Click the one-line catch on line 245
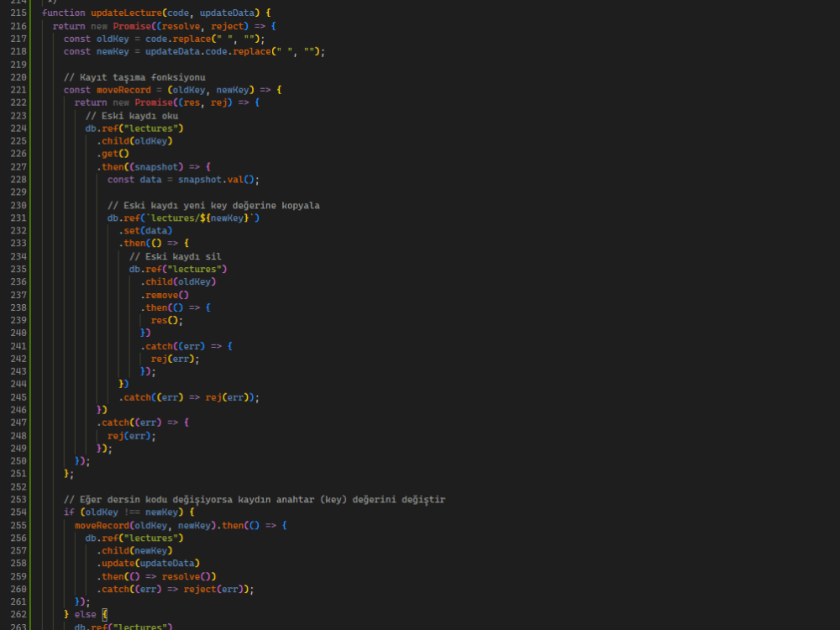The image size is (840, 630). point(188,397)
